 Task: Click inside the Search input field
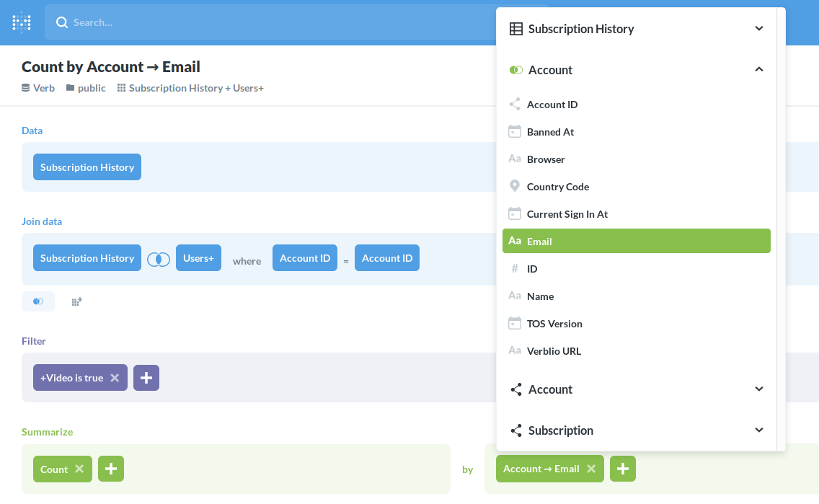click(216, 22)
